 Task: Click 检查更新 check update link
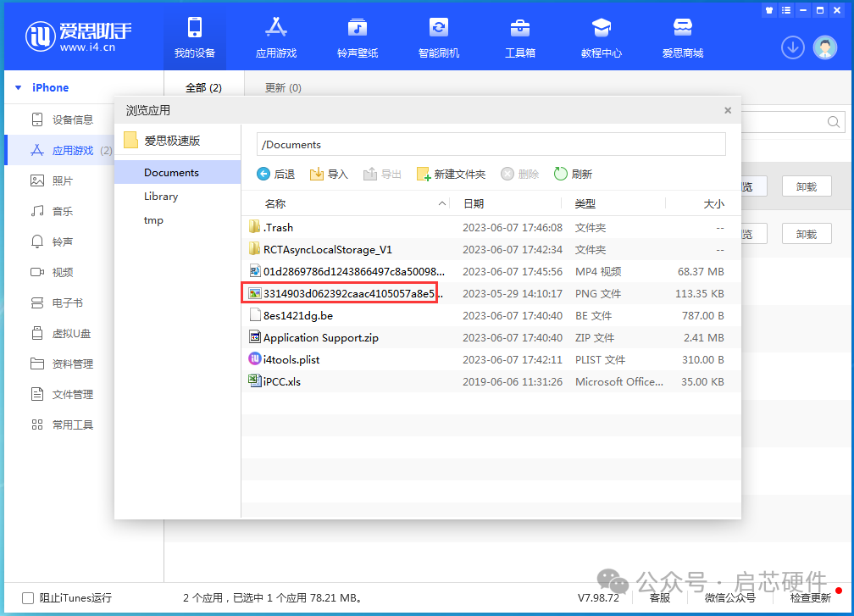811,598
